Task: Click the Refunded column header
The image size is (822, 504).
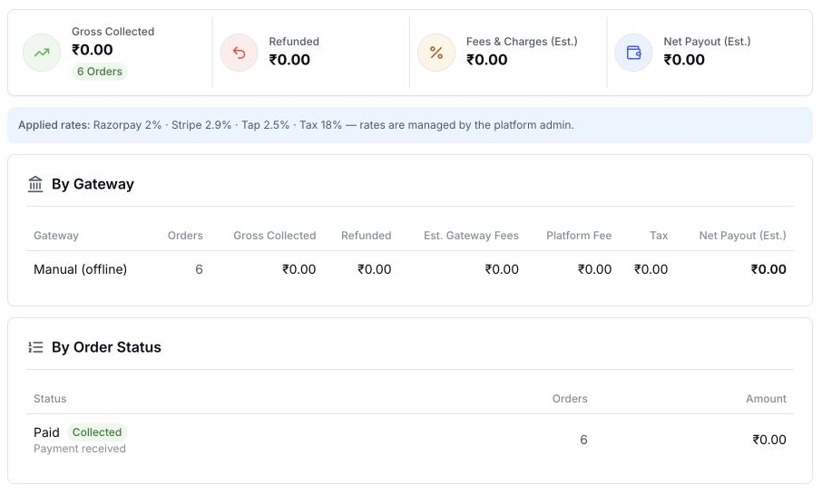Action: pyautogui.click(x=366, y=236)
